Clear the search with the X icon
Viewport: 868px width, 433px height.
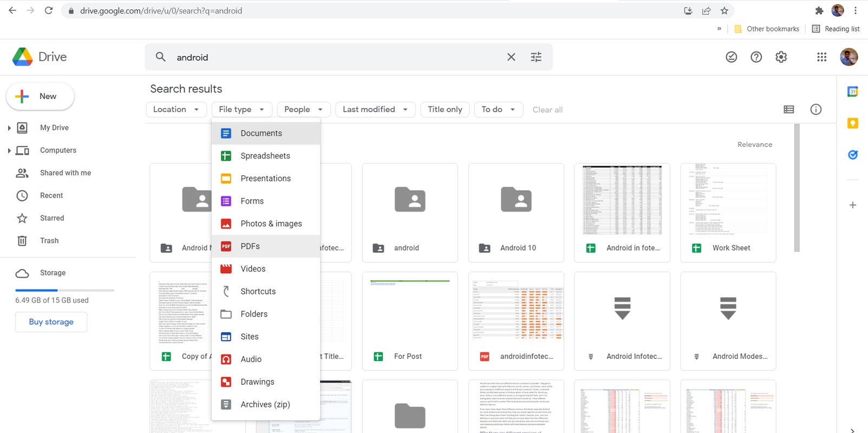coord(511,57)
